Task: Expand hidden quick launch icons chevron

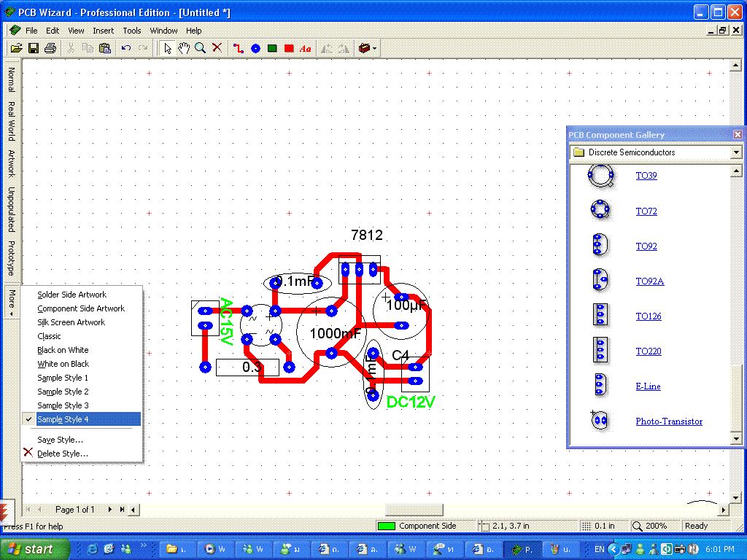Action: click(144, 545)
